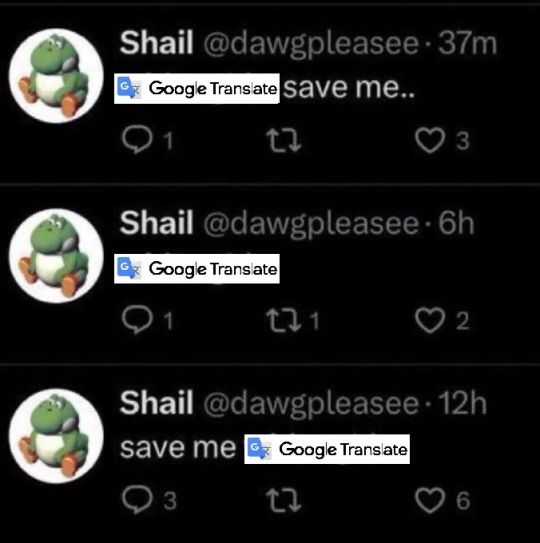Click the Shail name on the 12h tweet

(x=156, y=403)
